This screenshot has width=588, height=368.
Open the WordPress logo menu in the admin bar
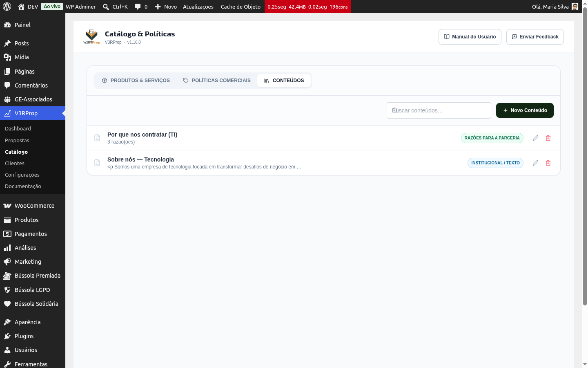7,7
